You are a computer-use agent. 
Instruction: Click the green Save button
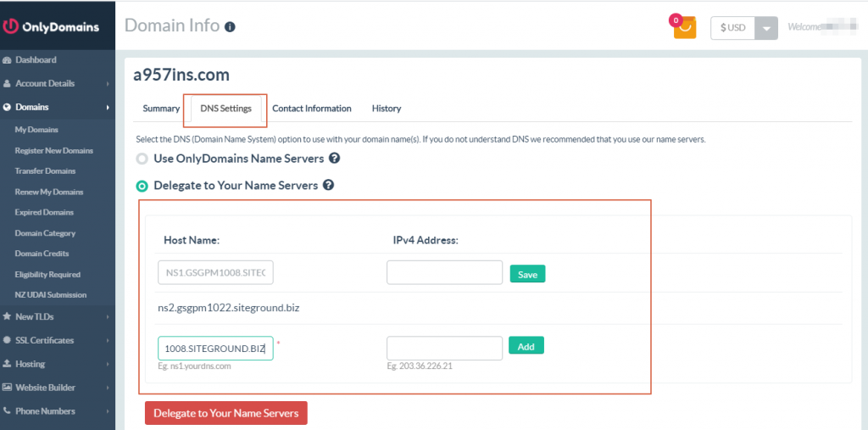[x=527, y=274]
